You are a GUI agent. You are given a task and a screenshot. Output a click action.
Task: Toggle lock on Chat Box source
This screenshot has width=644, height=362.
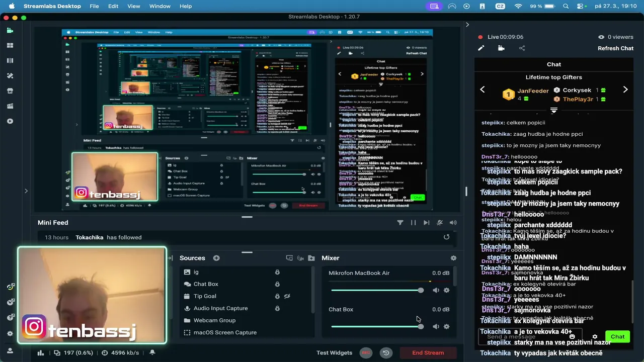point(277,284)
